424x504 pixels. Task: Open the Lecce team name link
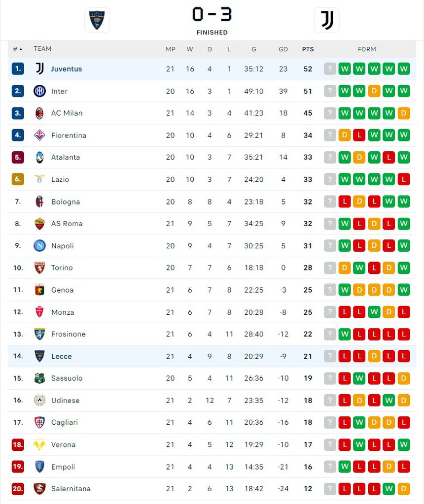[x=61, y=356]
